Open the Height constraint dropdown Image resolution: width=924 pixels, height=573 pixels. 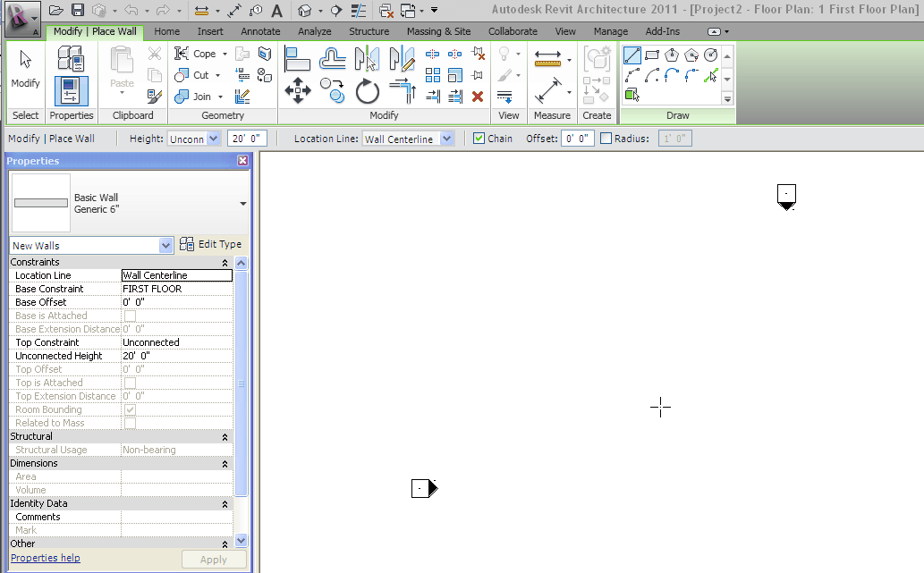click(213, 139)
